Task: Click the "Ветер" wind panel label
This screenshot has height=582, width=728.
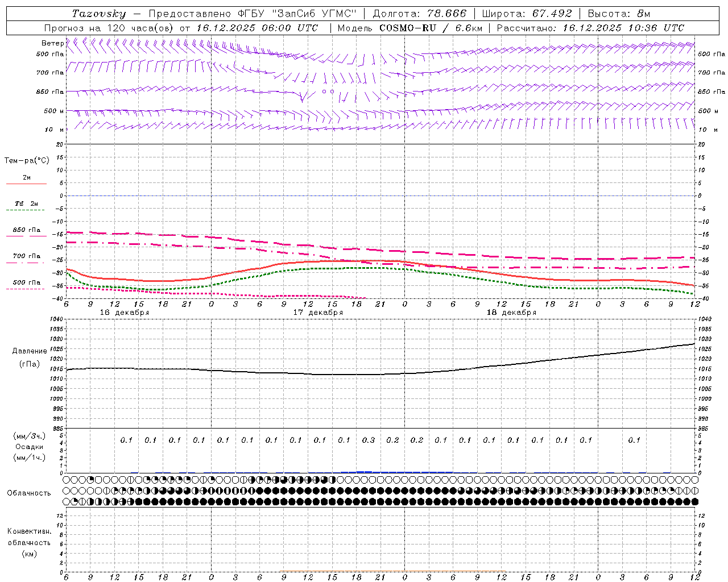Action: tap(52, 43)
